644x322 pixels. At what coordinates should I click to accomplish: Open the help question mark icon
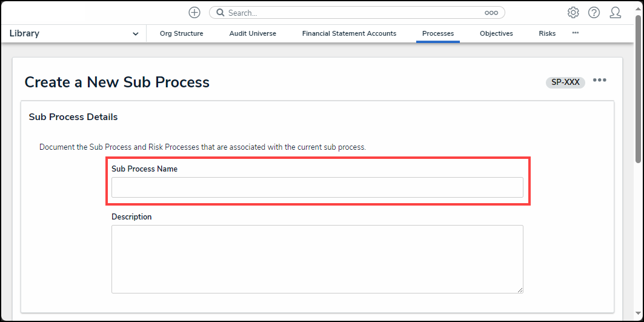click(x=594, y=13)
